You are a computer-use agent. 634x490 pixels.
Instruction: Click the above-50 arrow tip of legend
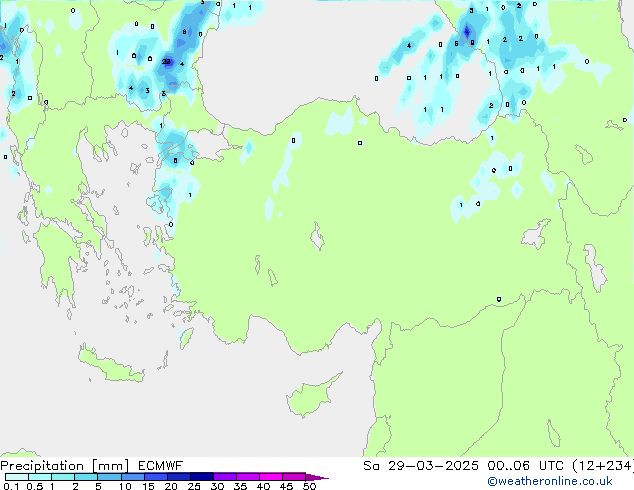[317, 477]
